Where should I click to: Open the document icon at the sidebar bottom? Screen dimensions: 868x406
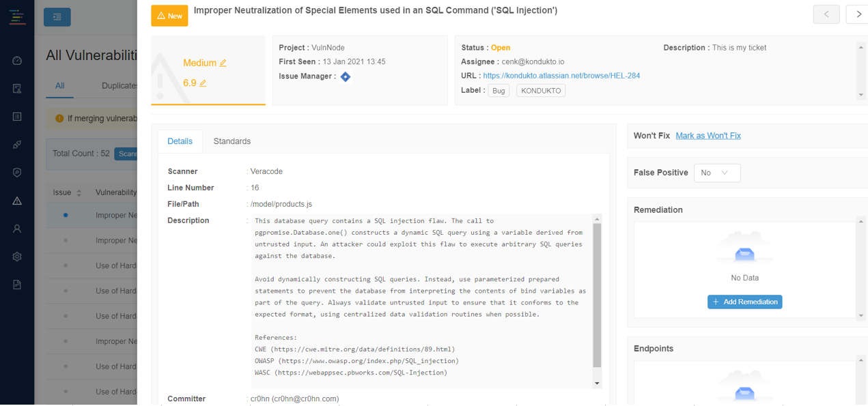(17, 285)
